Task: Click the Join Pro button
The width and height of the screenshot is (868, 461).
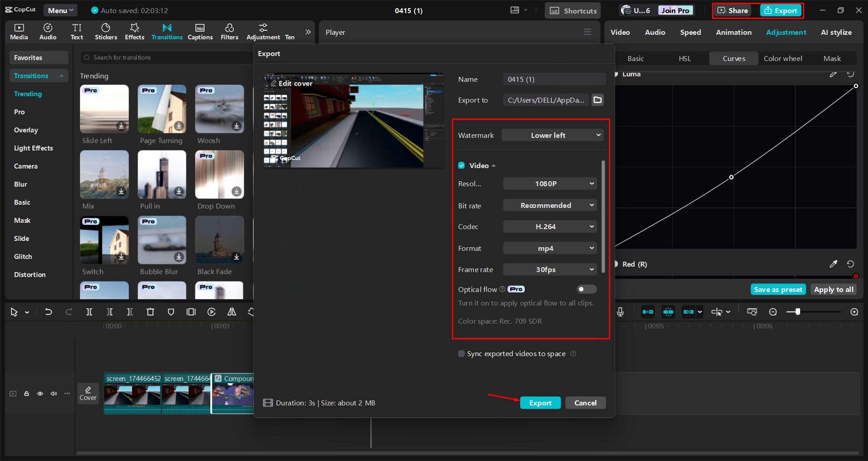Action: (x=675, y=10)
